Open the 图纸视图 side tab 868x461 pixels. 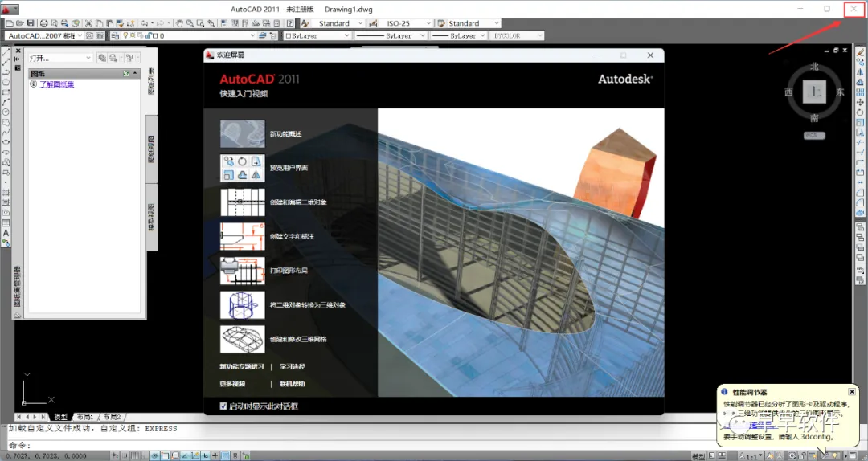pos(152,149)
